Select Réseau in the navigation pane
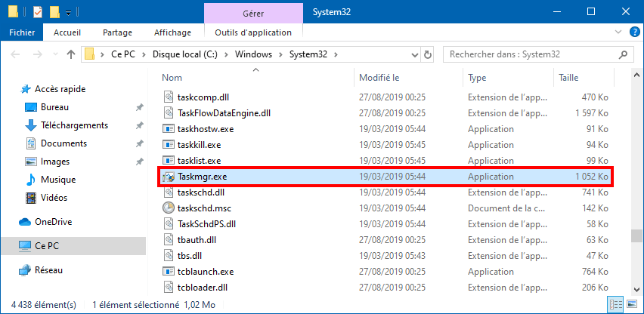644x314 pixels. click(x=48, y=270)
